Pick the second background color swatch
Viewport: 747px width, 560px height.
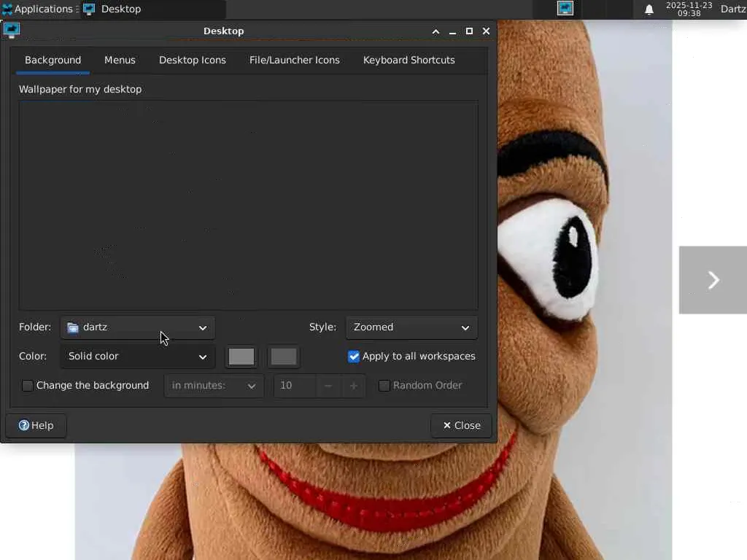click(x=284, y=357)
